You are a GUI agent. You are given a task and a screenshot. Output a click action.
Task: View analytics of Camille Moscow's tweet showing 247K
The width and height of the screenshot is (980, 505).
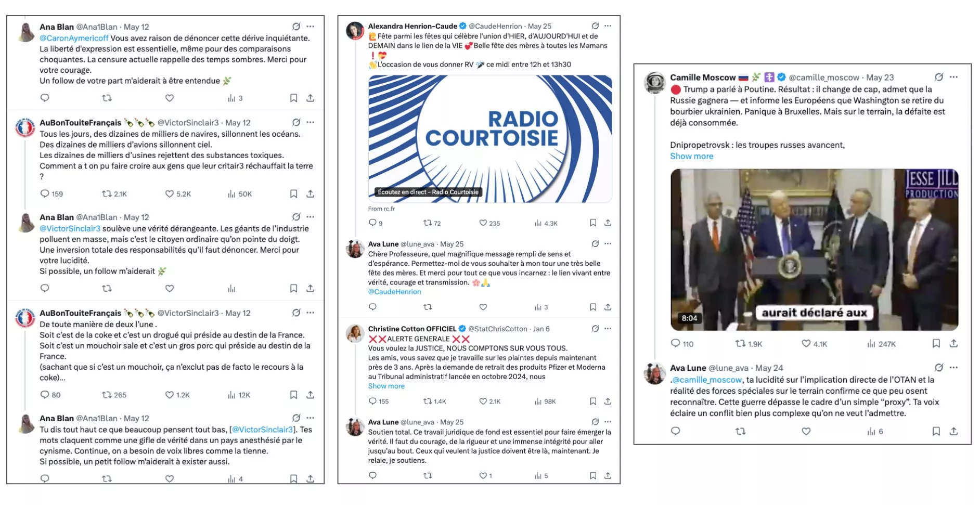[x=881, y=344]
